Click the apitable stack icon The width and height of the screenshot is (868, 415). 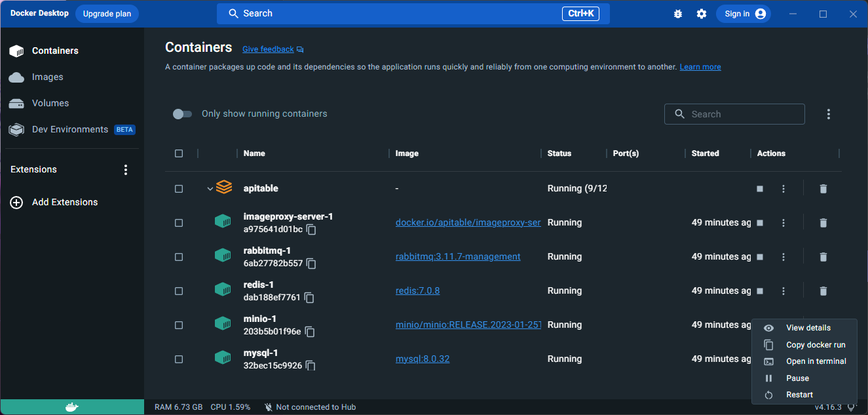[x=224, y=188]
